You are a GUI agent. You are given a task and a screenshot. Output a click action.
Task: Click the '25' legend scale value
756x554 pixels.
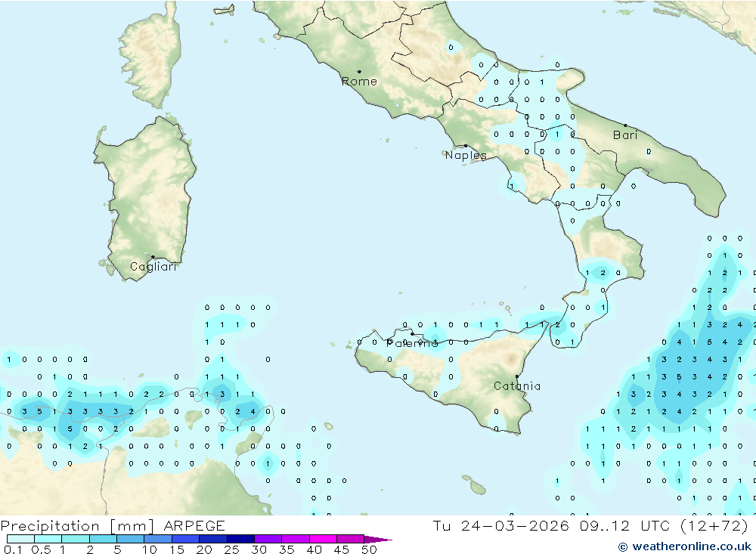pyautogui.click(x=231, y=549)
